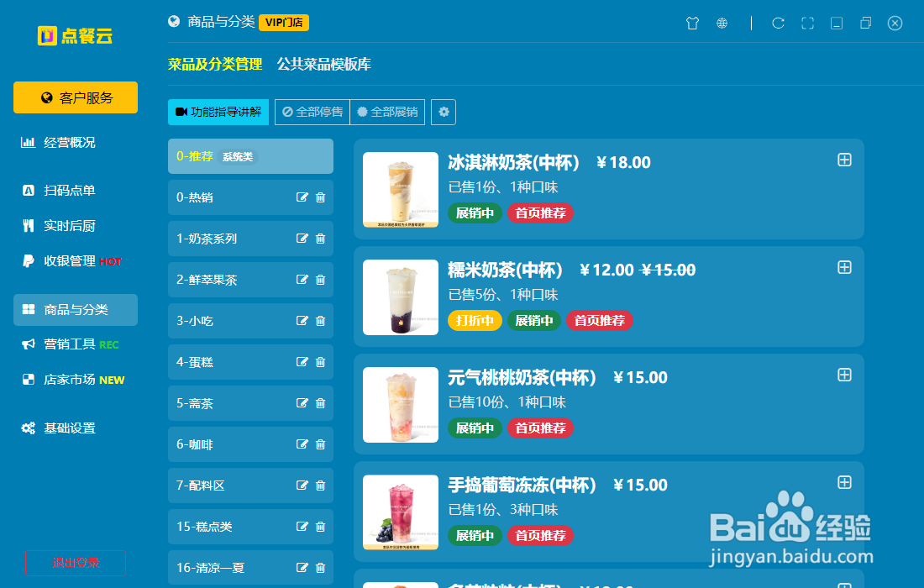Image resolution: width=924 pixels, height=588 pixels.
Task: Delete the 1-奶茶系列 category
Action: (x=321, y=239)
